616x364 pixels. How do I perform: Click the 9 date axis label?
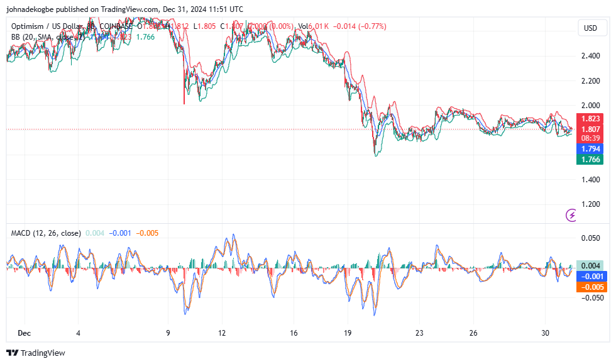coord(168,333)
